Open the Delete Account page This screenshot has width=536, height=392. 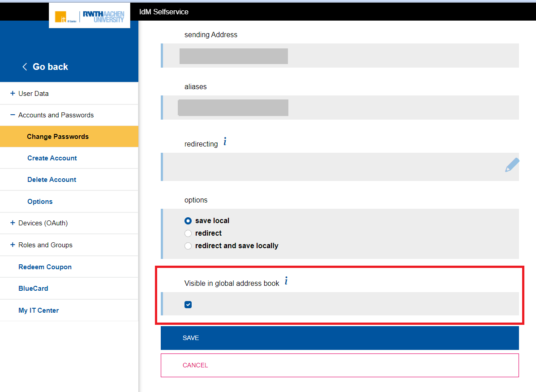point(51,179)
